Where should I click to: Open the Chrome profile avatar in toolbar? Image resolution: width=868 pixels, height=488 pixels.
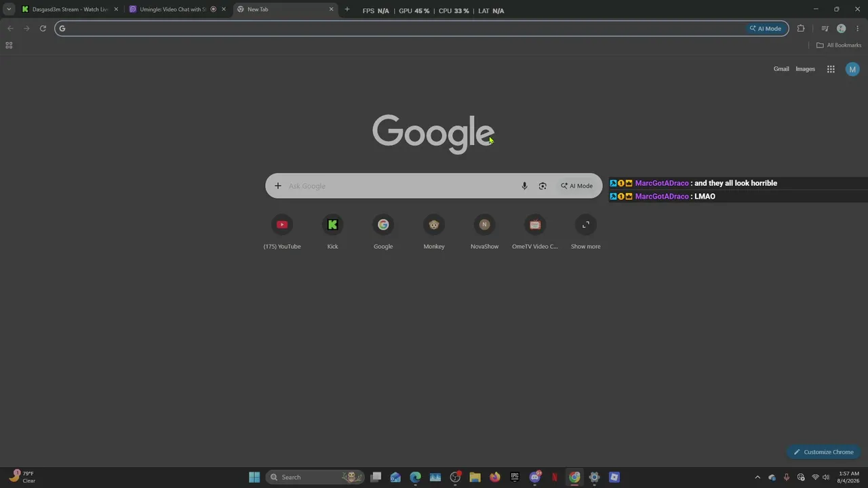coord(842,28)
